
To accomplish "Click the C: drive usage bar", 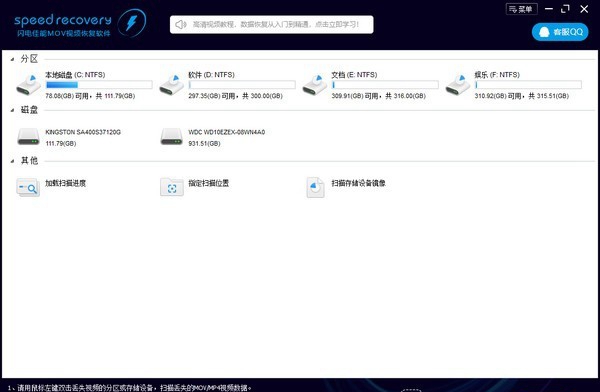I will tap(99, 85).
